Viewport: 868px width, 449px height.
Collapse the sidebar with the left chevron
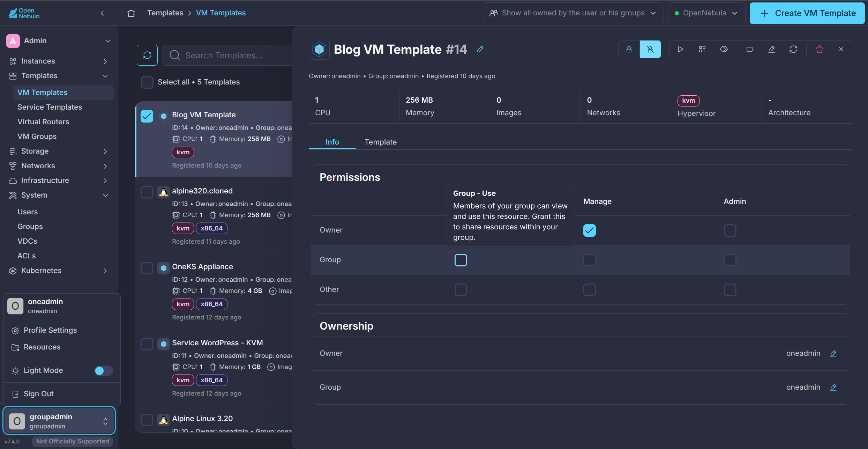click(x=102, y=13)
